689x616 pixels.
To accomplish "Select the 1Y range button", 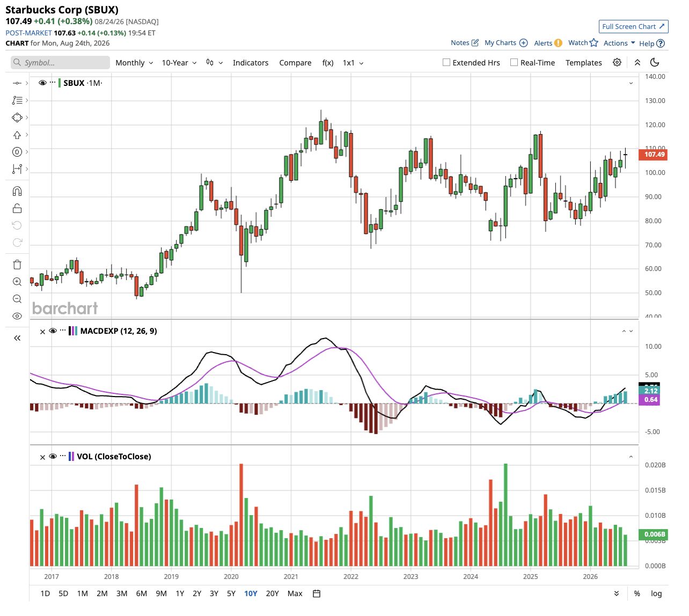I will (x=180, y=593).
